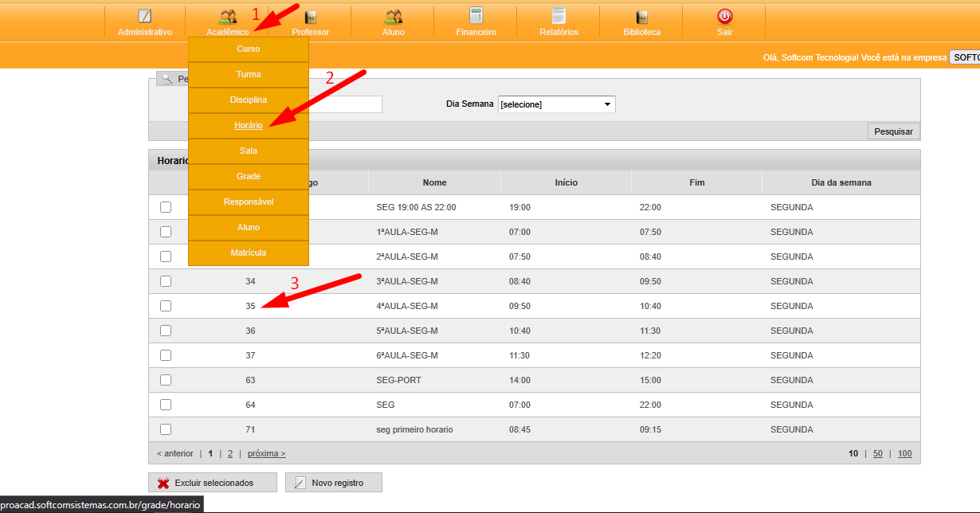This screenshot has width=980, height=513.
Task: Click the Financeiro calculator icon
Action: [476, 17]
